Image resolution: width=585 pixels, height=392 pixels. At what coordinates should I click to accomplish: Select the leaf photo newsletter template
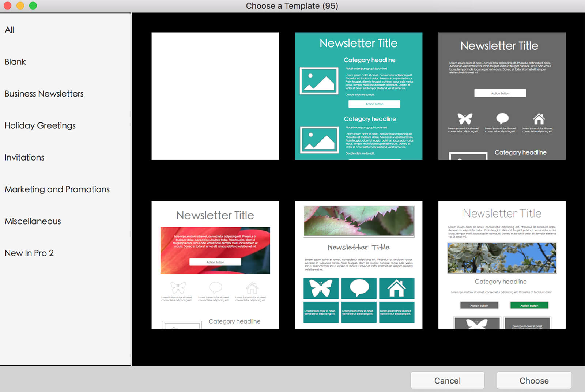coord(359,265)
